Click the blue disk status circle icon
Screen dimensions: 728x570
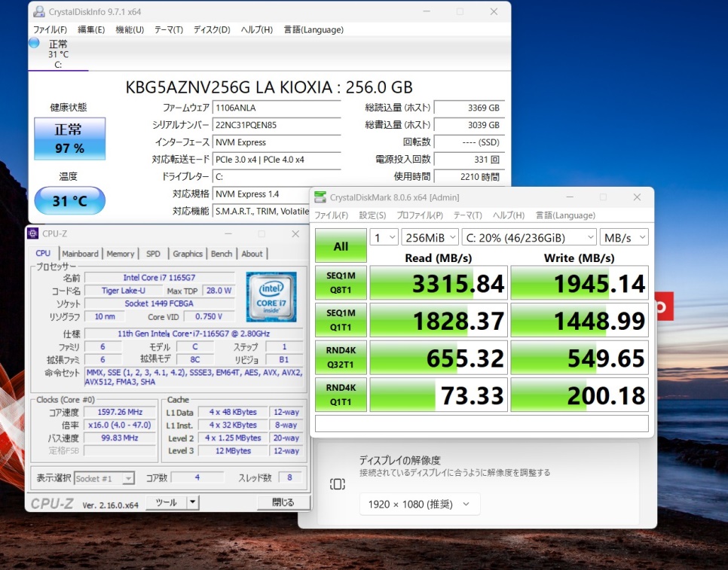34,43
